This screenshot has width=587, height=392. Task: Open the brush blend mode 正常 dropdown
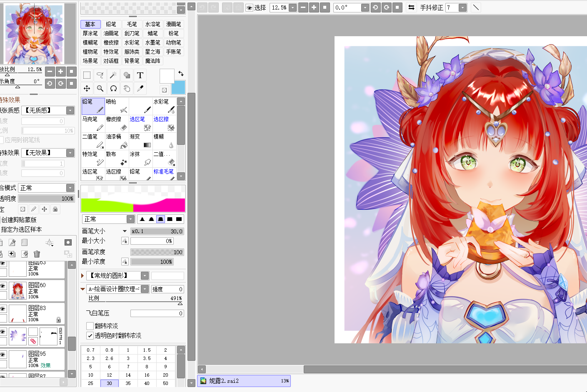[x=131, y=219]
